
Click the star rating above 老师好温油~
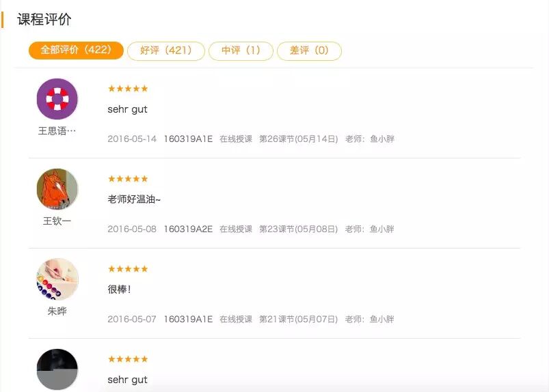(128, 179)
